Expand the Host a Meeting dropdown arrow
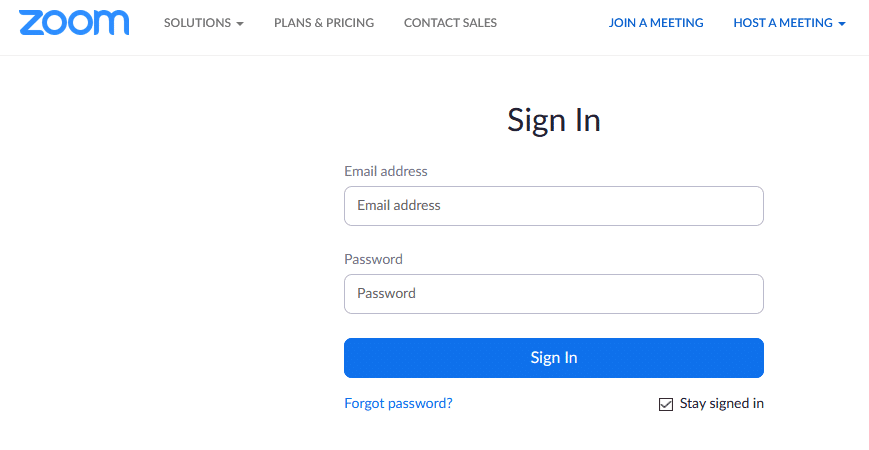This screenshot has height=450, width=869. [842, 24]
